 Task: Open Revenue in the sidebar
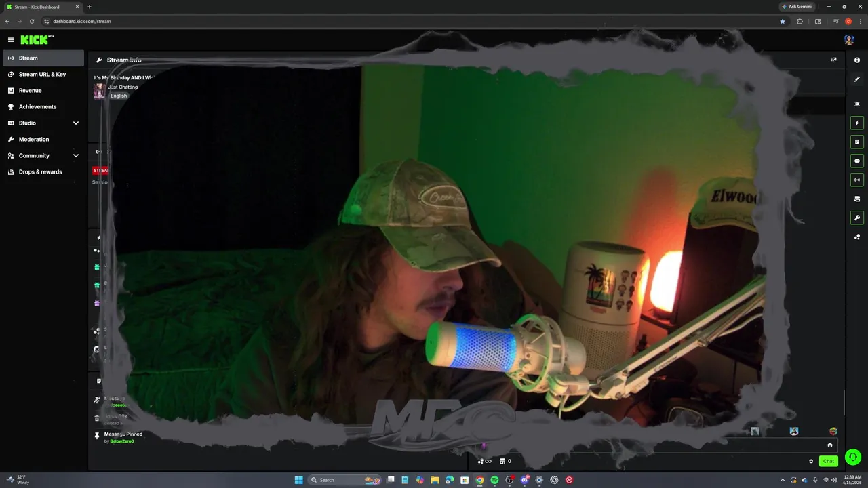pos(43,91)
